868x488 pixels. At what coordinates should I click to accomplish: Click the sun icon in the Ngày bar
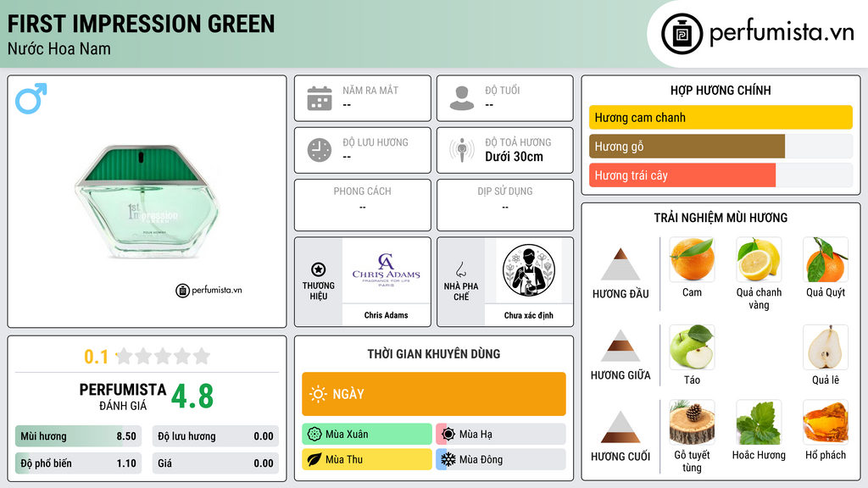click(x=319, y=394)
